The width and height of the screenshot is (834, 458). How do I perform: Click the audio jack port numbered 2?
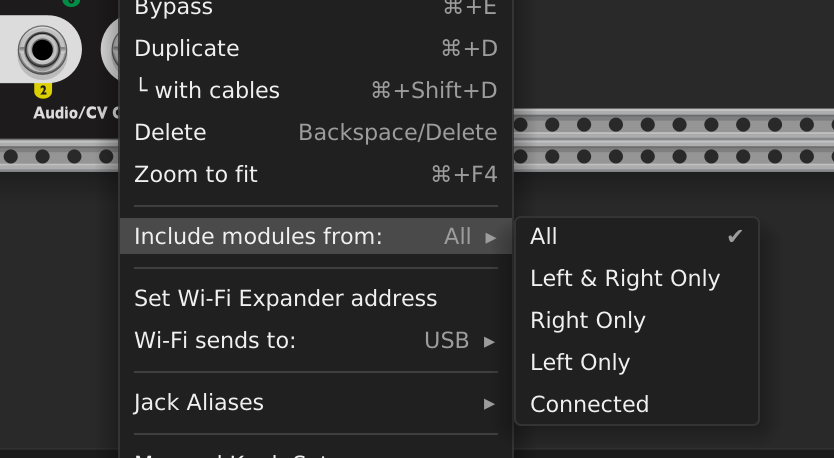click(41, 49)
